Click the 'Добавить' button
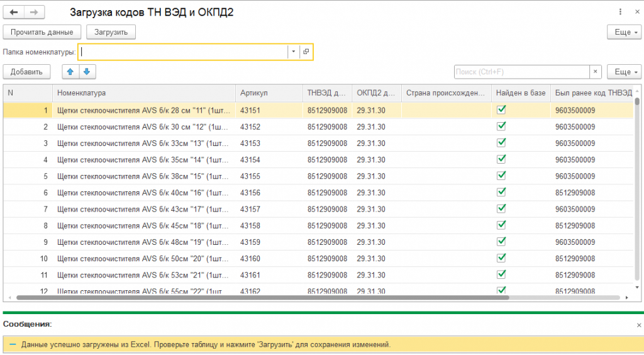This screenshot has height=355, width=644. (26, 72)
